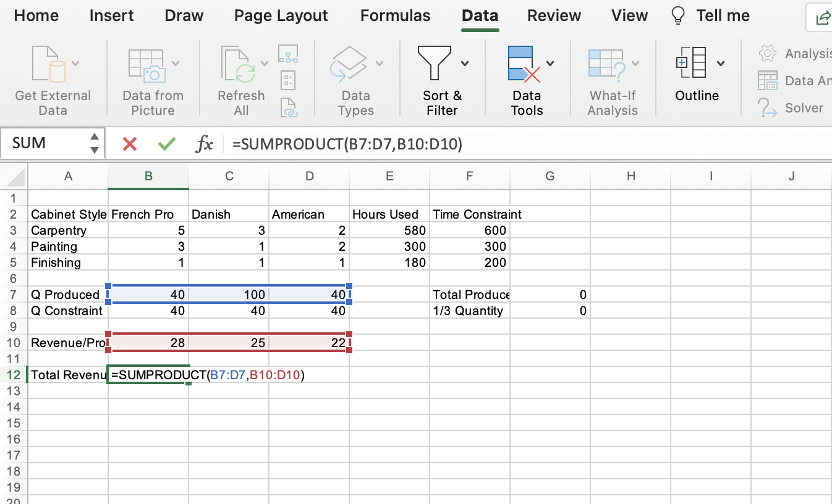Viewport: 832px width, 504px height.
Task: Open the Name Box stepper arrows
Action: point(94,143)
